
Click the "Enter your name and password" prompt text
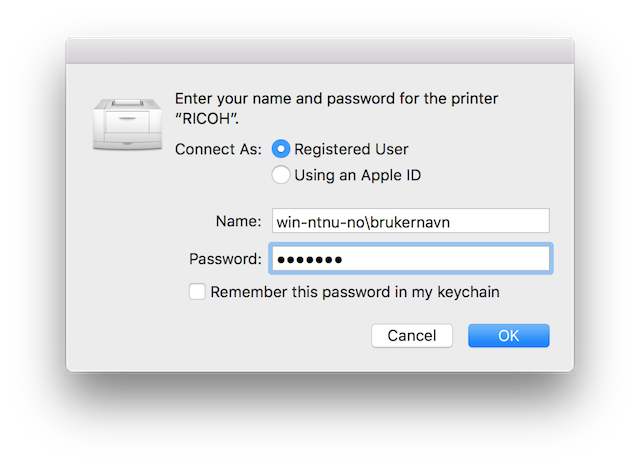[336, 99]
